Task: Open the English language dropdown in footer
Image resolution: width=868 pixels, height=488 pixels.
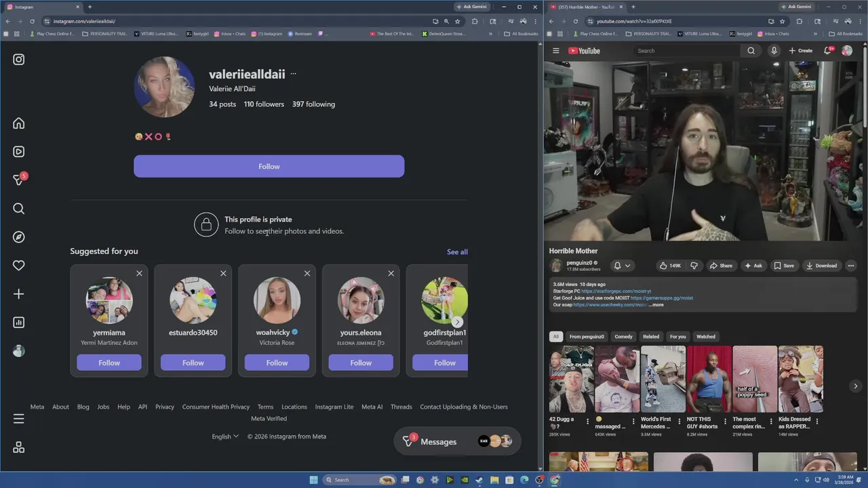Action: pos(225,436)
